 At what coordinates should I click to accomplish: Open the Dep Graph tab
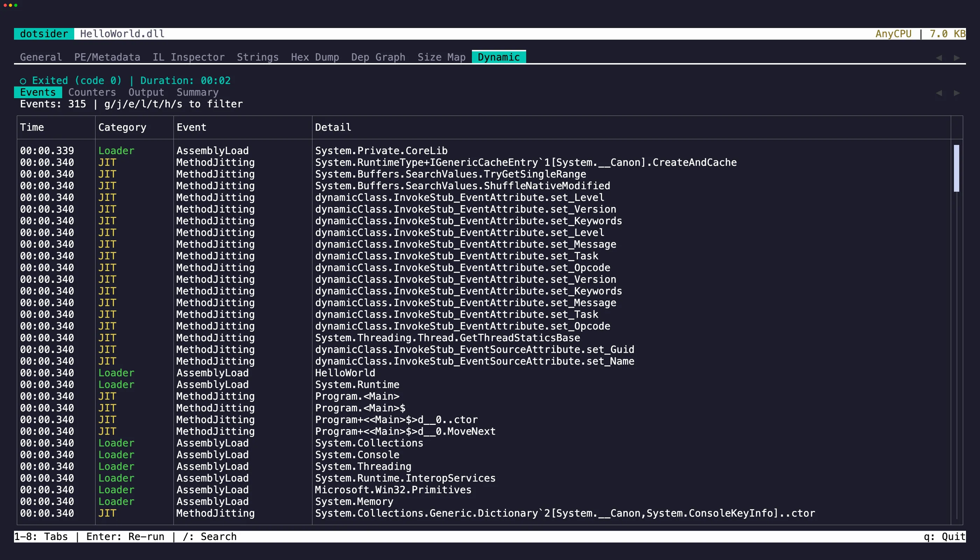click(x=378, y=57)
